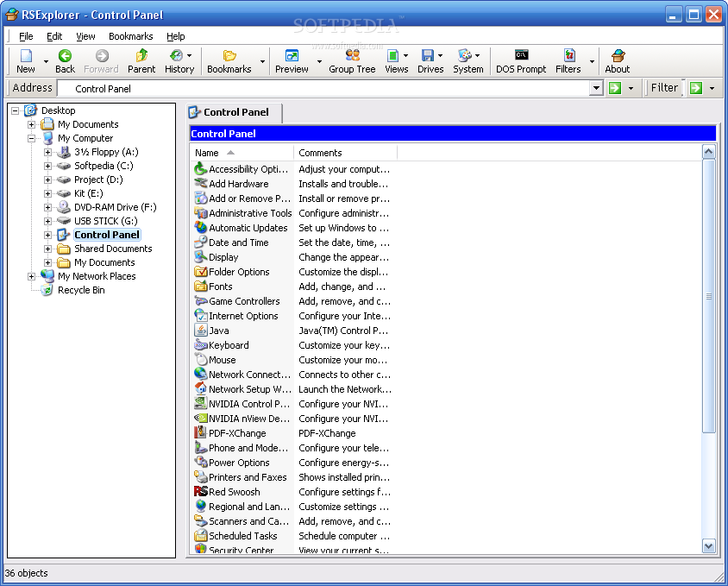
Task: Open the Help menu
Action: 175,36
